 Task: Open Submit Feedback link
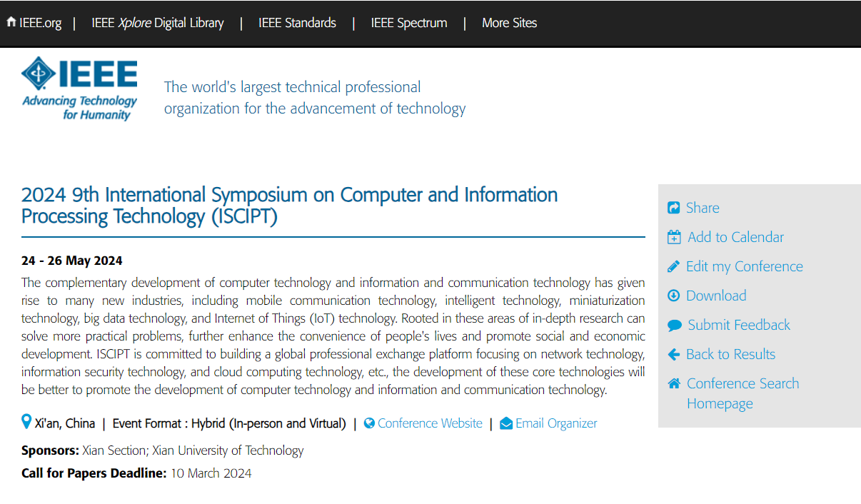739,325
